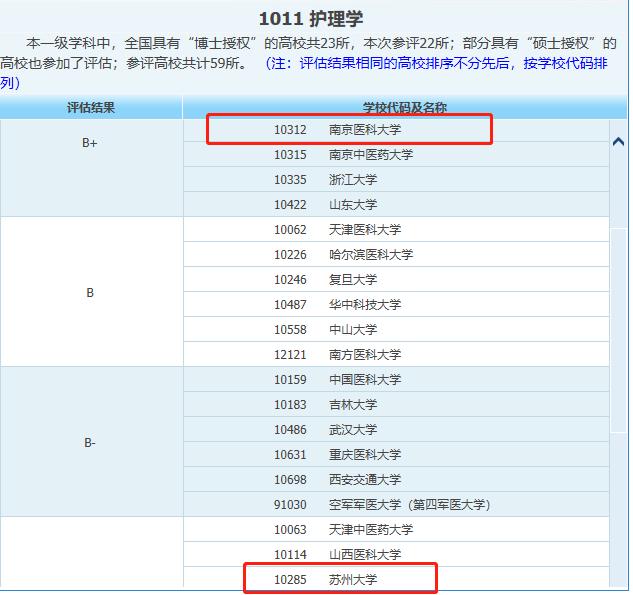Select the row 91030 空军军医大学
Viewport: 633px width, 595px height.
[396, 505]
